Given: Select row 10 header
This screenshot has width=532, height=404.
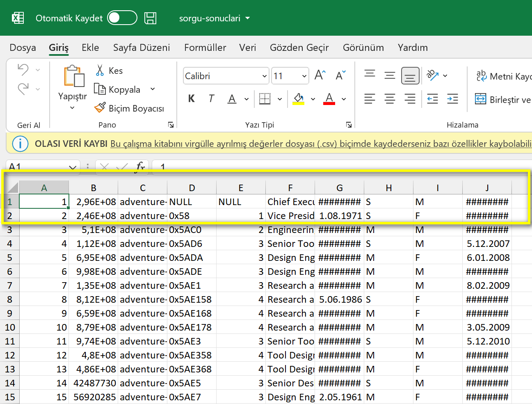Looking at the screenshot, I should [10, 327].
